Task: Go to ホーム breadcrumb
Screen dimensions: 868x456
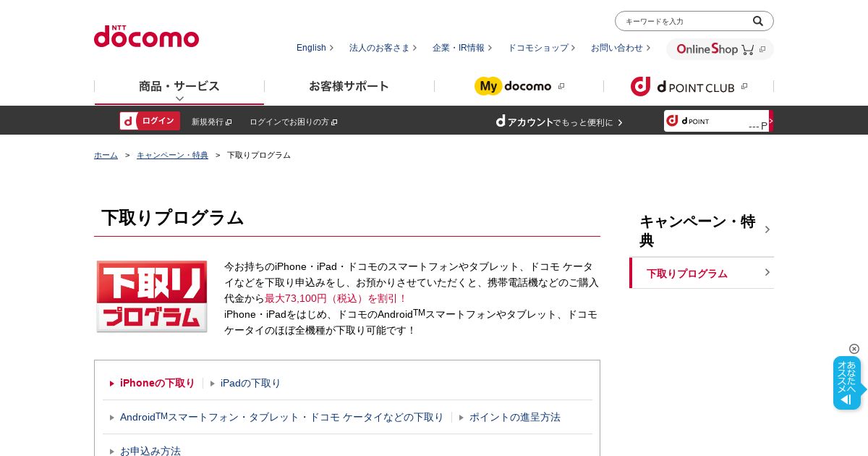Action: click(106, 155)
